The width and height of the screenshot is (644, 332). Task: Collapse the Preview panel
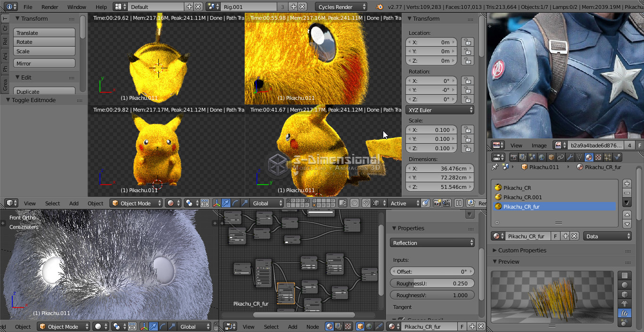point(509,261)
